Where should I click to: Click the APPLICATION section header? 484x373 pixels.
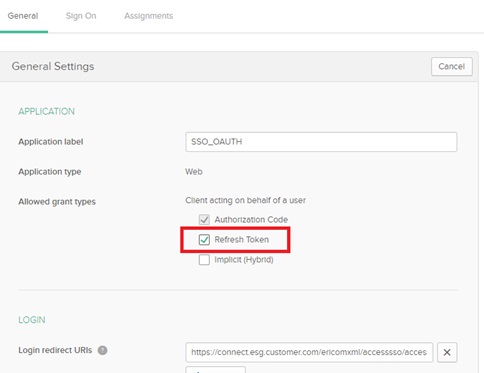(46, 111)
